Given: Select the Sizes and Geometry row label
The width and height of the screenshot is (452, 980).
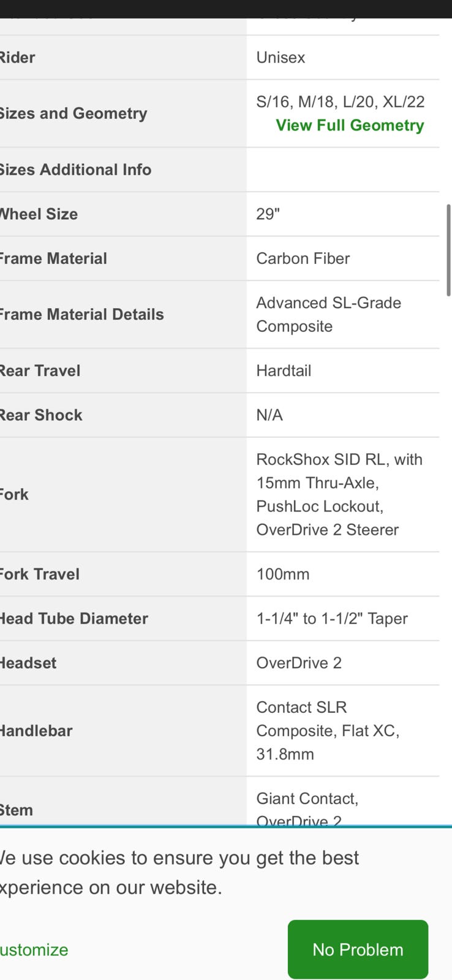Looking at the screenshot, I should 73,113.
